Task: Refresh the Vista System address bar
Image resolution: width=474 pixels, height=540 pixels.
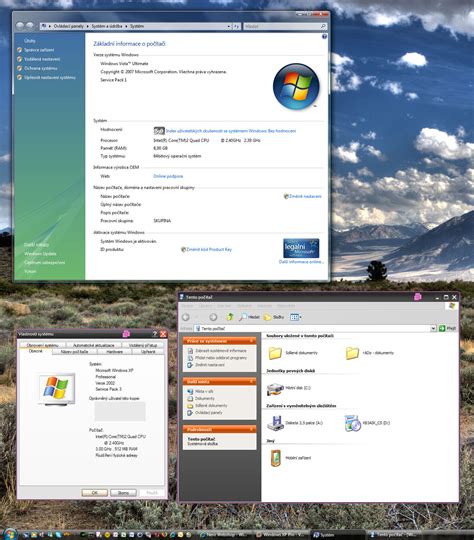Action: tap(236, 26)
